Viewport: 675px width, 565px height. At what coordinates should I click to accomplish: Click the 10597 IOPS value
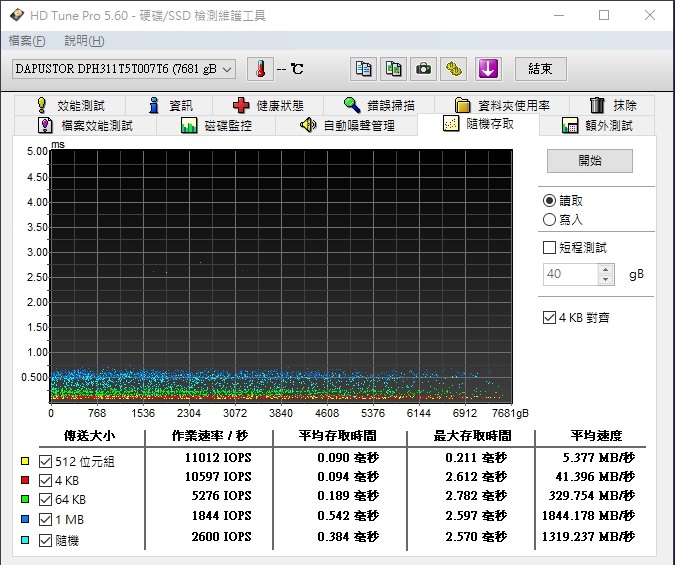[218, 477]
